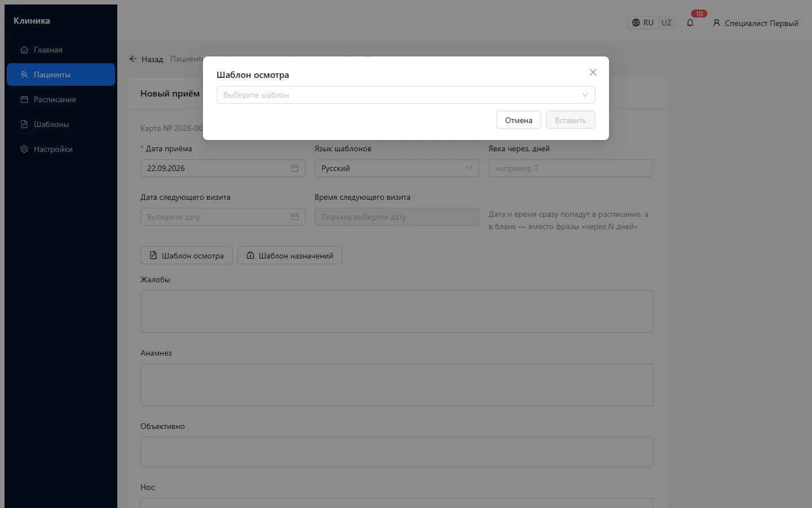Open the Выберите шаблон dropdown
The width and height of the screenshot is (812, 508).
(405, 95)
